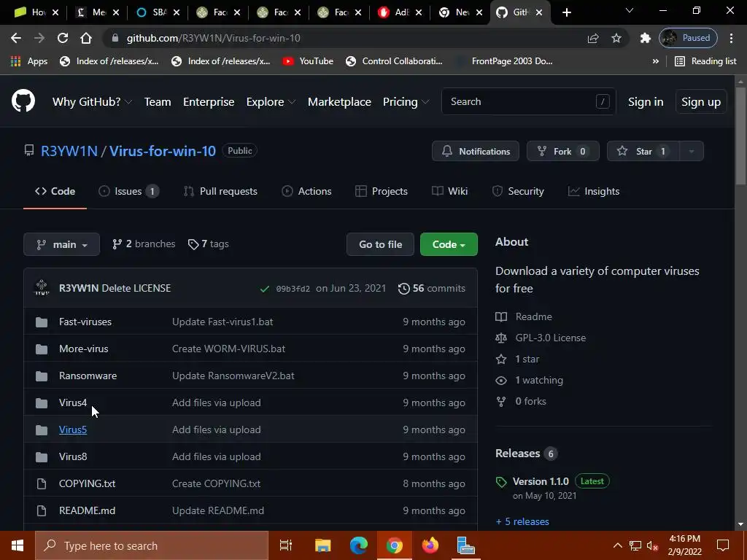Open browser home page icon
Image resolution: width=747 pixels, height=560 pixels.
[86, 38]
